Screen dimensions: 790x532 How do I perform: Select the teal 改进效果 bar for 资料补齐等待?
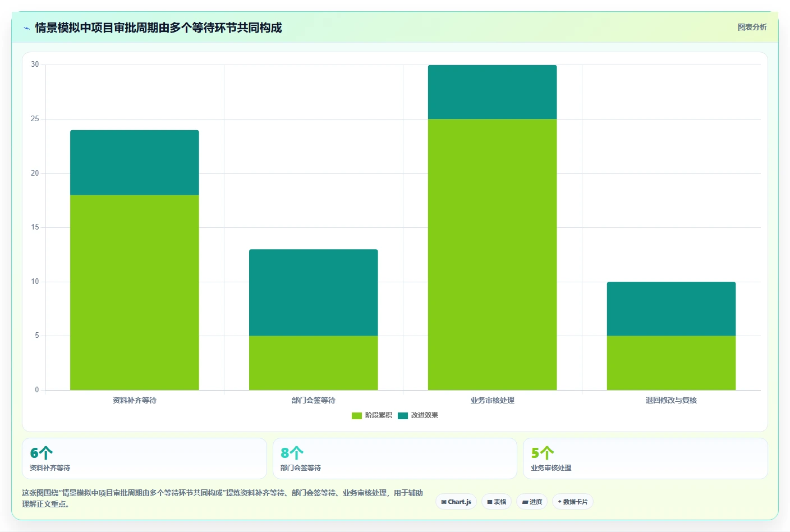[135, 163]
